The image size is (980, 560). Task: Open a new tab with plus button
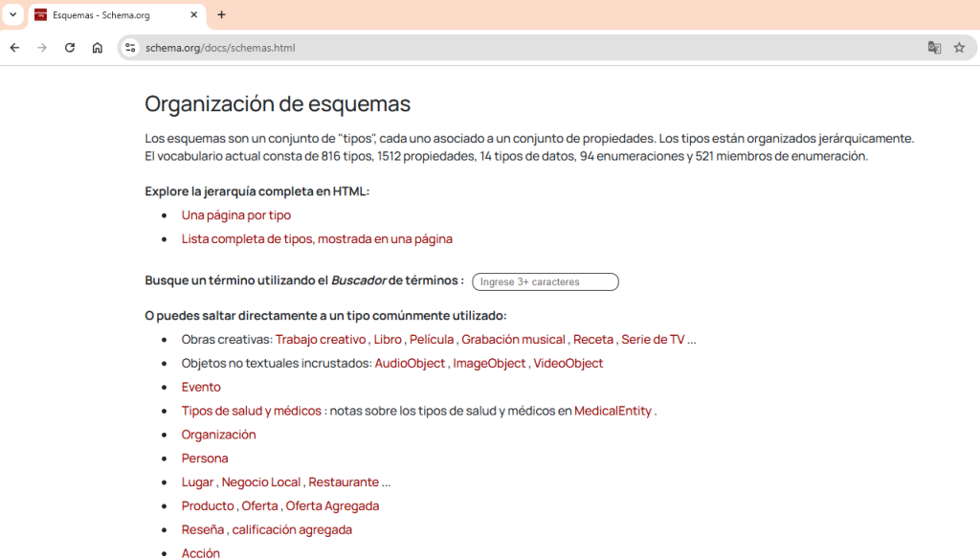tap(221, 15)
